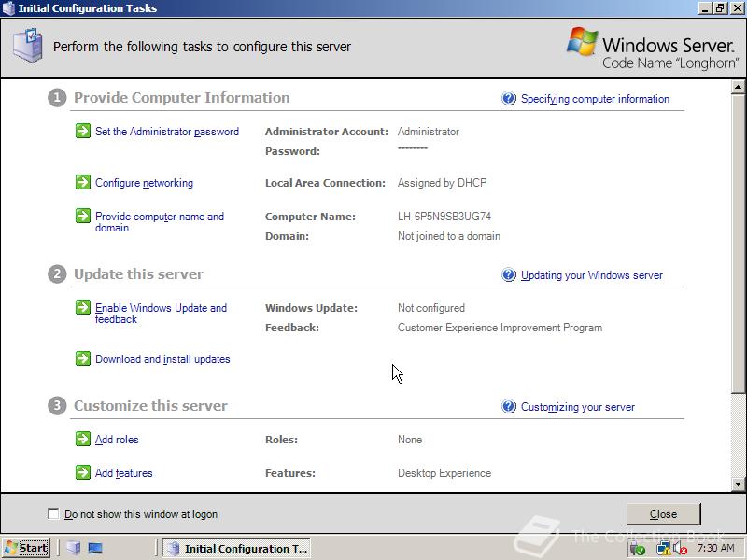Screen dimensions: 747x560
Task: Click computer name LH-6P5N9SB3UG74 text
Action: tap(444, 217)
